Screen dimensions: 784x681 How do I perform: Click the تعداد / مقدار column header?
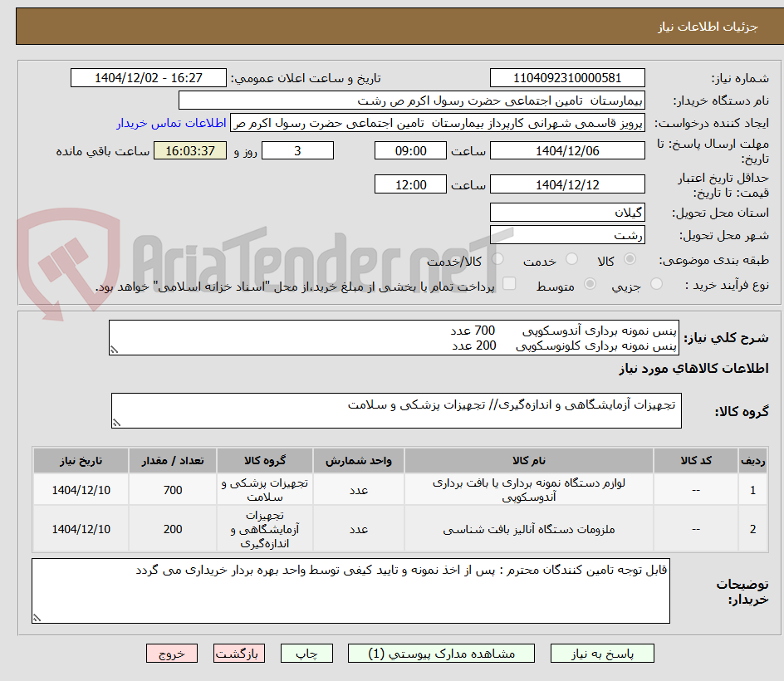(x=173, y=460)
